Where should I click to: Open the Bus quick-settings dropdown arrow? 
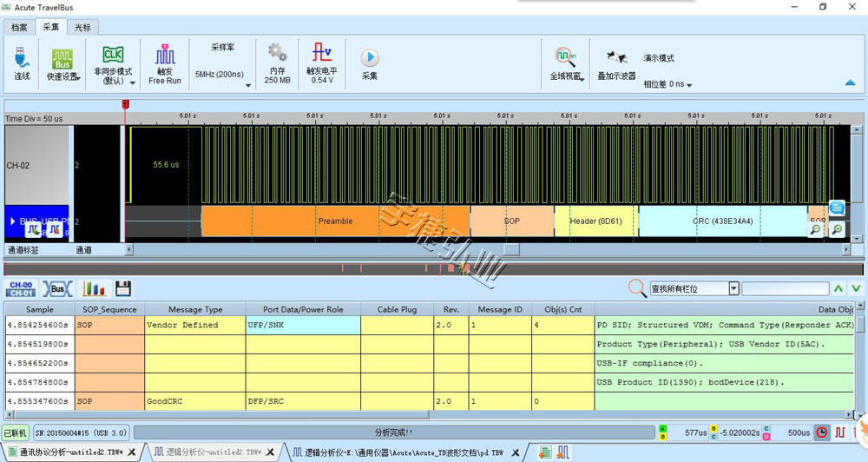(78, 77)
